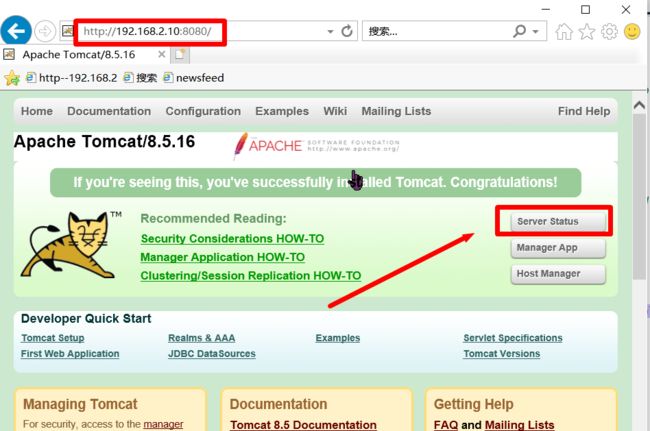Click the Host Manager button
Viewport: 650px width, 431px height.
[558, 274]
